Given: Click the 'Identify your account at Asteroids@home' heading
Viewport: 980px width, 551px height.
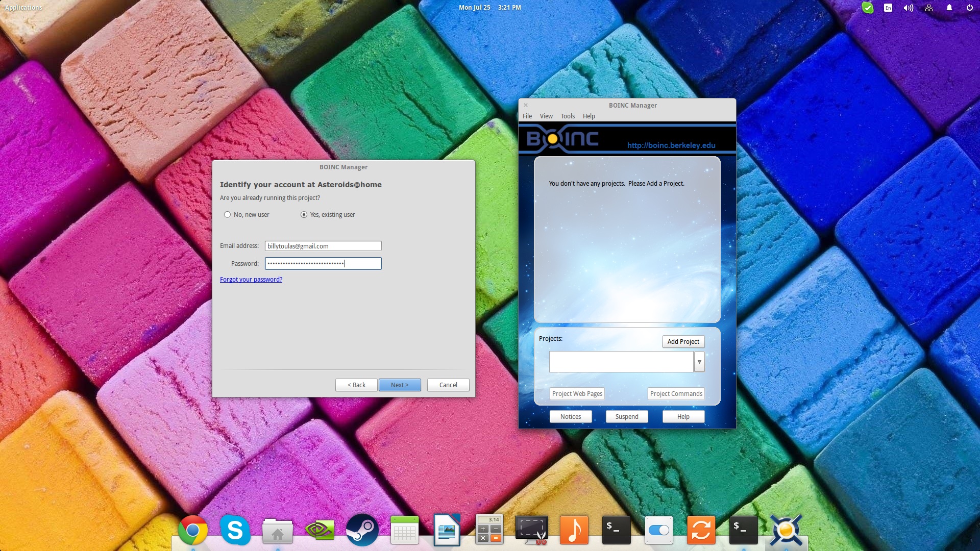Looking at the screenshot, I should (301, 185).
